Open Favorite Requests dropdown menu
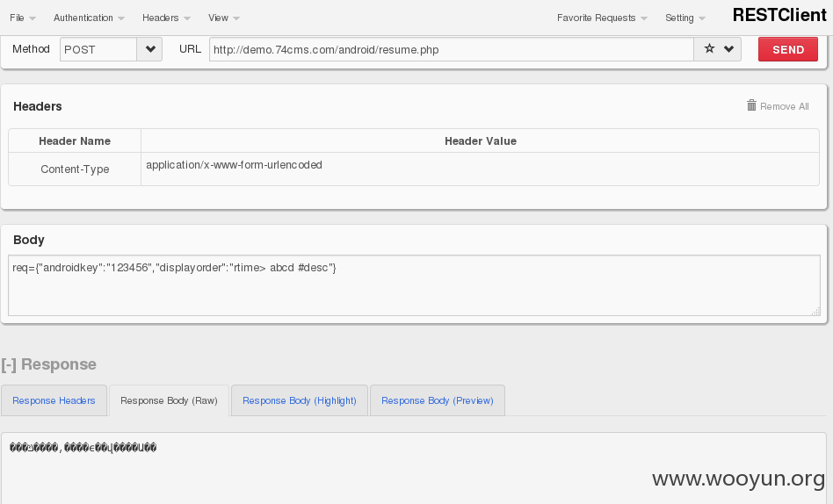 coord(602,18)
